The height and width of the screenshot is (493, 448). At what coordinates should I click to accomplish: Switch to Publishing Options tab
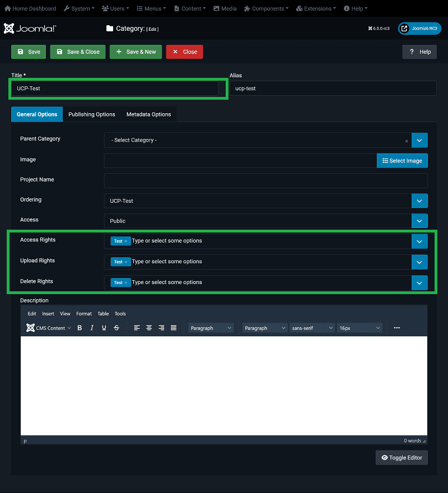click(92, 114)
